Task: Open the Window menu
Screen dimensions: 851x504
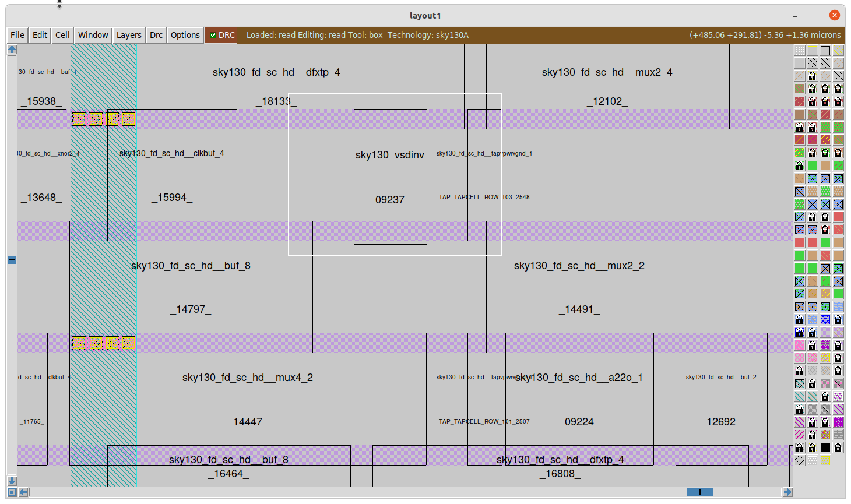Action: click(x=93, y=35)
